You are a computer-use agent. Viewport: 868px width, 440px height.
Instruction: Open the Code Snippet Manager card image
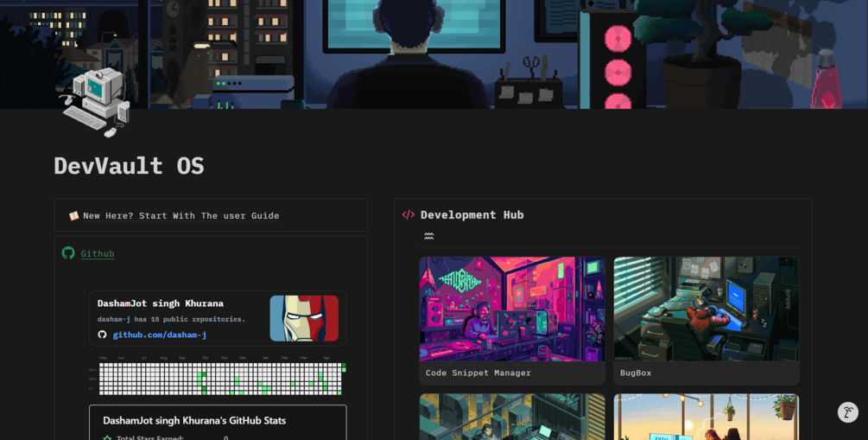click(512, 309)
